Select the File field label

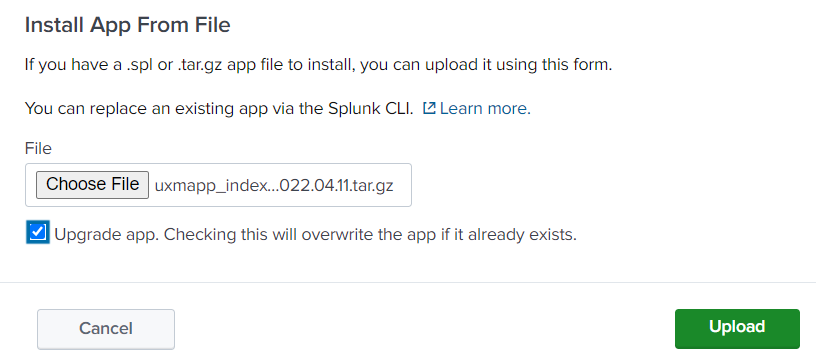(x=38, y=149)
